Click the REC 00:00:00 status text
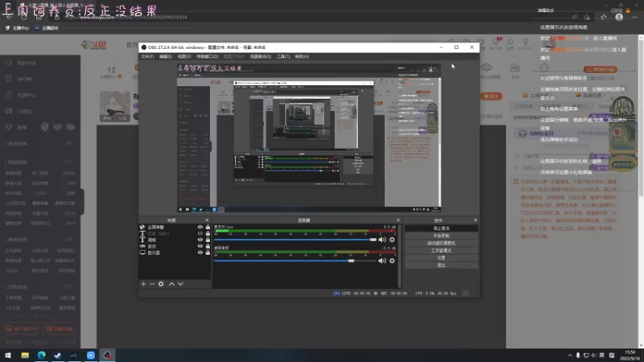644x362 pixels. pyautogui.click(x=394, y=294)
